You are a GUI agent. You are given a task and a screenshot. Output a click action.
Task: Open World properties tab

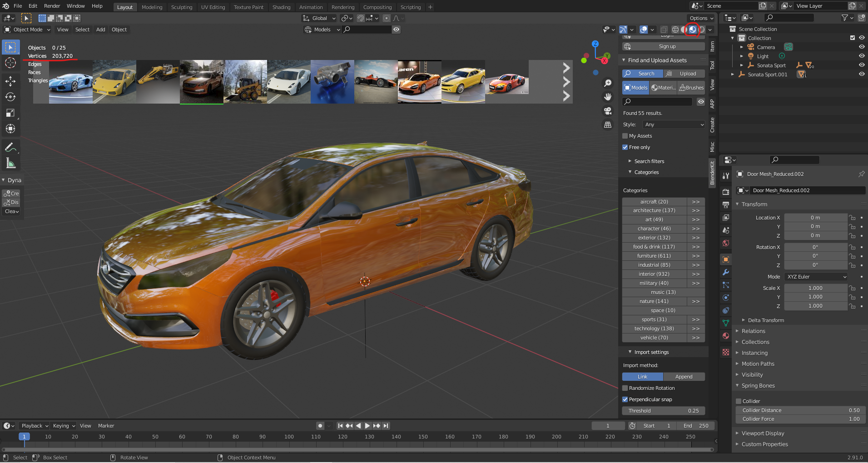pos(726,243)
